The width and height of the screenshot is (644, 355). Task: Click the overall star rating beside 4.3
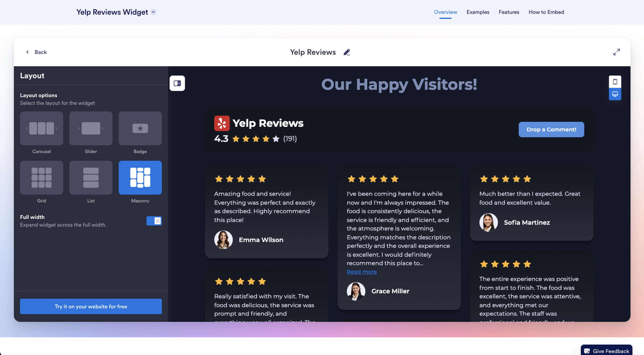coord(256,139)
